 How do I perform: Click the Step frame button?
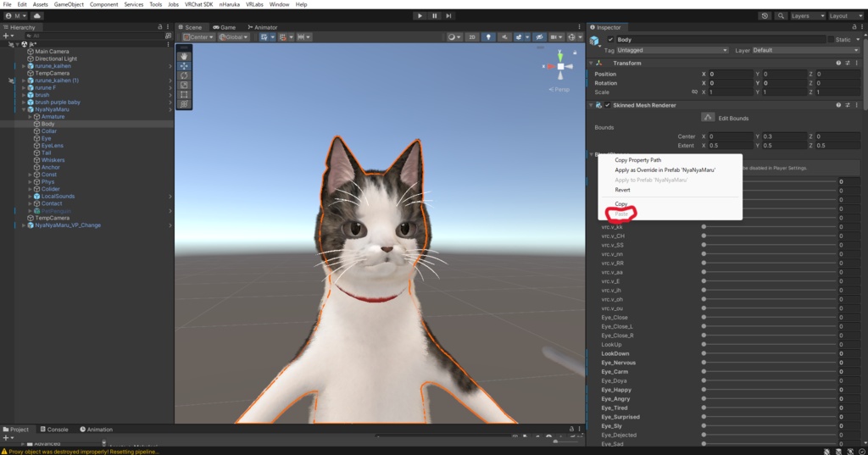pyautogui.click(x=448, y=16)
